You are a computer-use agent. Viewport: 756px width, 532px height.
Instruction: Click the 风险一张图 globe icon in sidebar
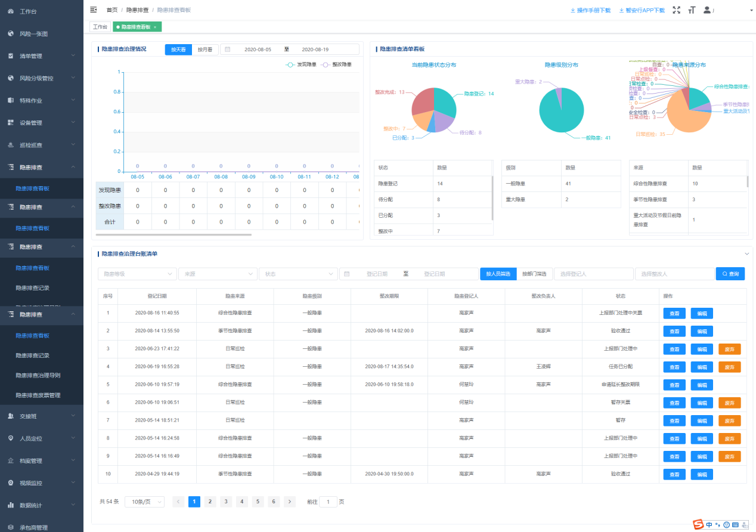point(11,33)
